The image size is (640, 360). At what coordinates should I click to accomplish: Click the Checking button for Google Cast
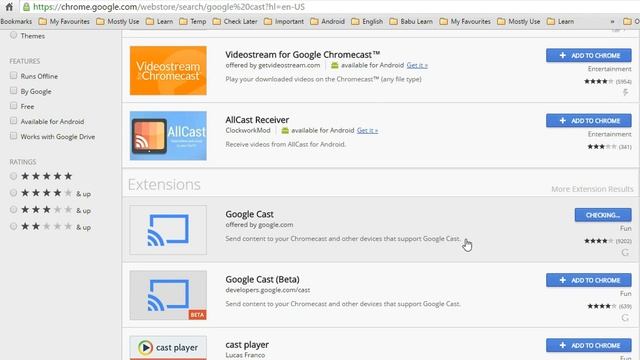click(x=603, y=215)
